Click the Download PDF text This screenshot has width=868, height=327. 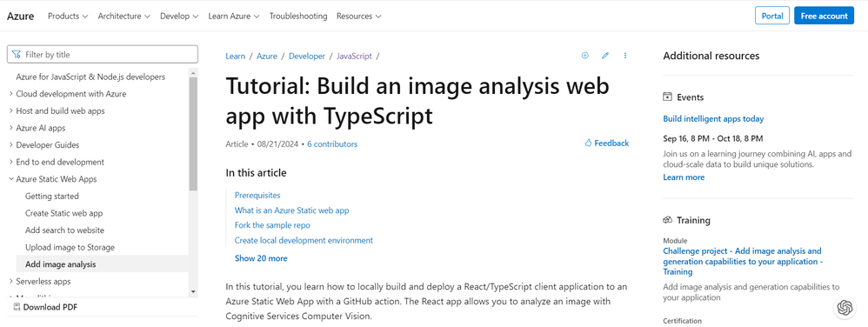click(50, 307)
